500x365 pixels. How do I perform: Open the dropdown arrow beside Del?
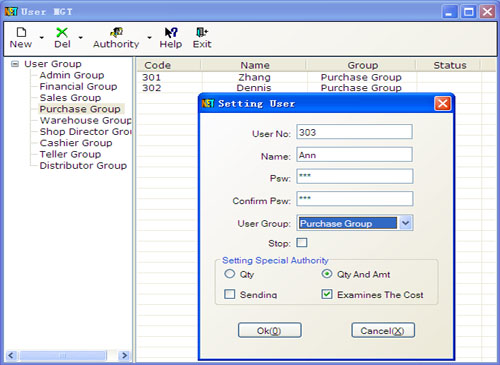(81, 37)
